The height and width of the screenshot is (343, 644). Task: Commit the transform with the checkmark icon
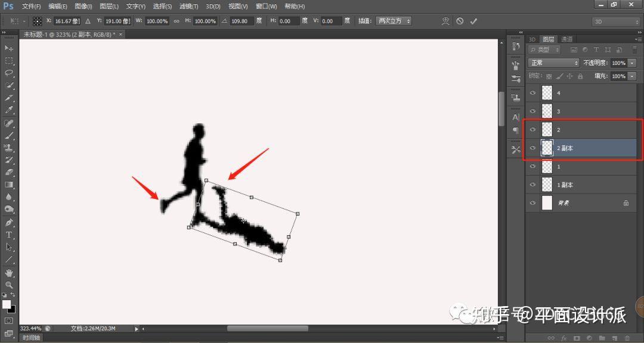[473, 21]
